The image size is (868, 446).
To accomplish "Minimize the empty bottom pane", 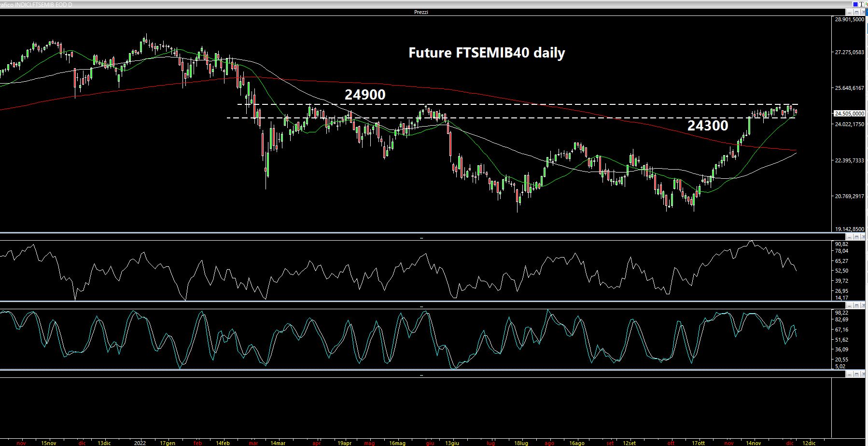I will tap(849, 374).
